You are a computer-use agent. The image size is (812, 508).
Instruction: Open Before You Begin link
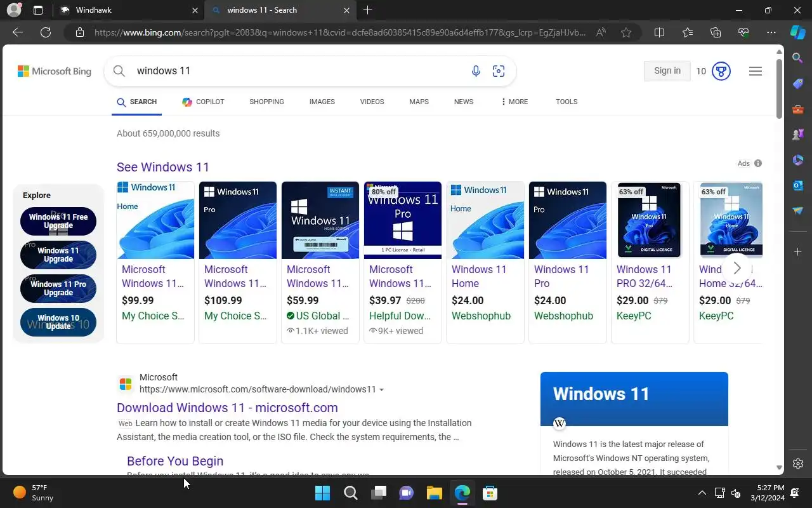[175, 461]
